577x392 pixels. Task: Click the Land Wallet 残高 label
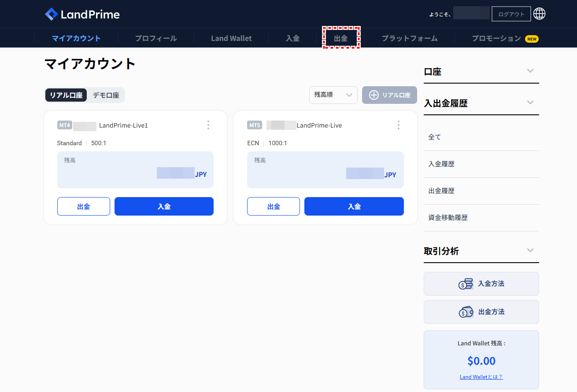point(481,343)
